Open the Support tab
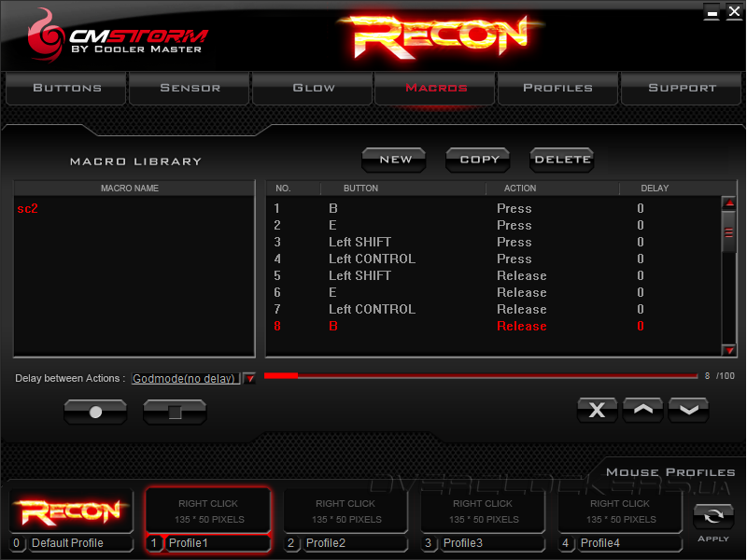This screenshot has width=747, height=560. (x=682, y=88)
